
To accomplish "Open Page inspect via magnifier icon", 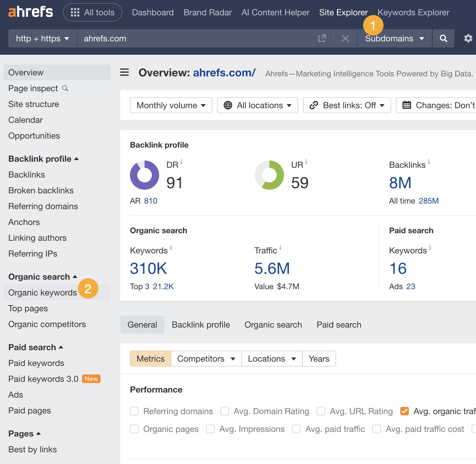I will tap(65, 89).
